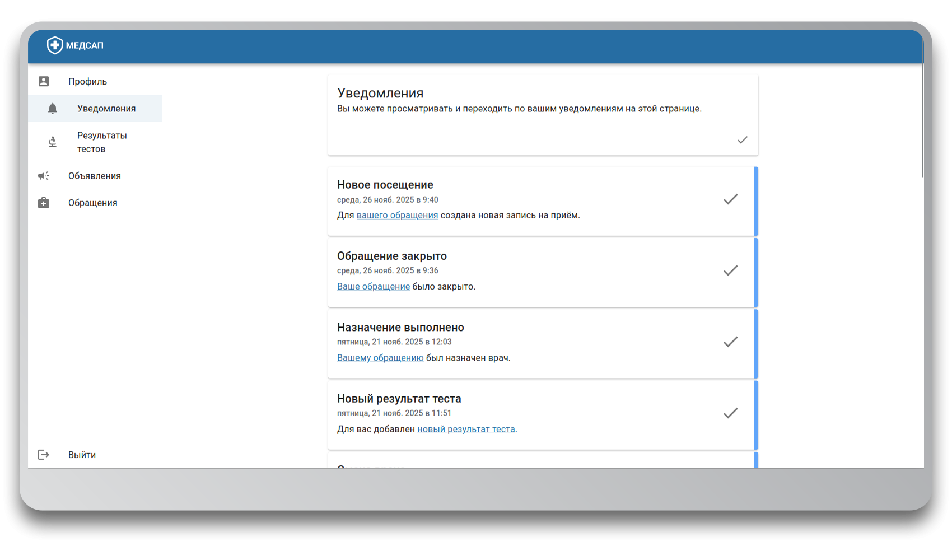Image resolution: width=952 pixels, height=560 pixels.
Task: Click the МЕДСАП shield logo icon
Action: (x=54, y=45)
